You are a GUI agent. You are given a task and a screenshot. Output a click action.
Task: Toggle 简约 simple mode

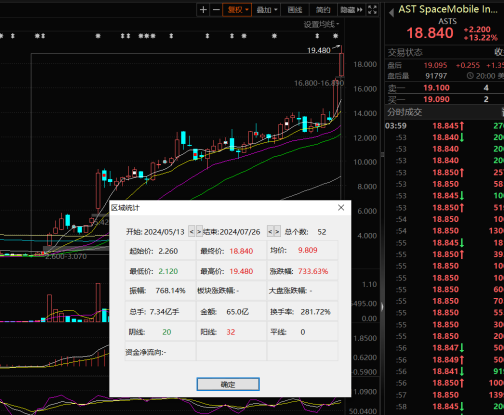(x=323, y=10)
